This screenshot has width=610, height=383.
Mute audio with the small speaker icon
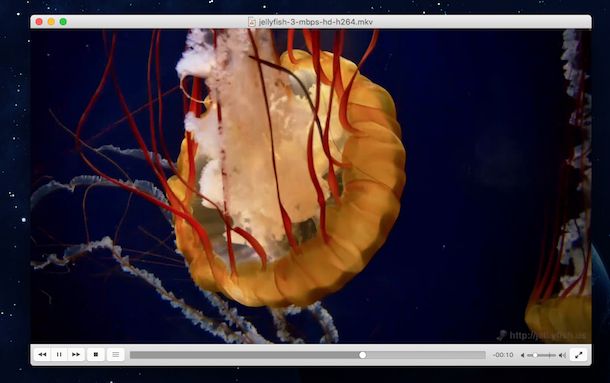[x=522, y=355]
